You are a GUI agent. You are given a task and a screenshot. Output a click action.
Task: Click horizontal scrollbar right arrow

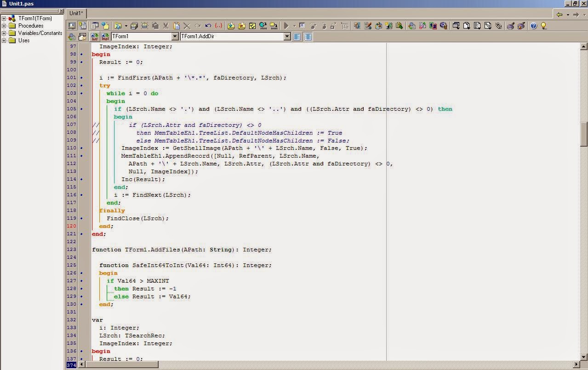point(576,364)
